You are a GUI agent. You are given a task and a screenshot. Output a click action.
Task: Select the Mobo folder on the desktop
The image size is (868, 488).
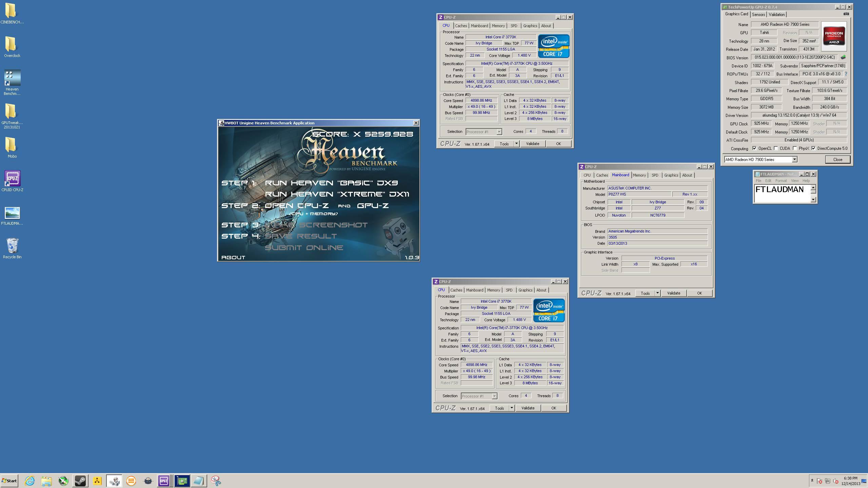point(12,147)
